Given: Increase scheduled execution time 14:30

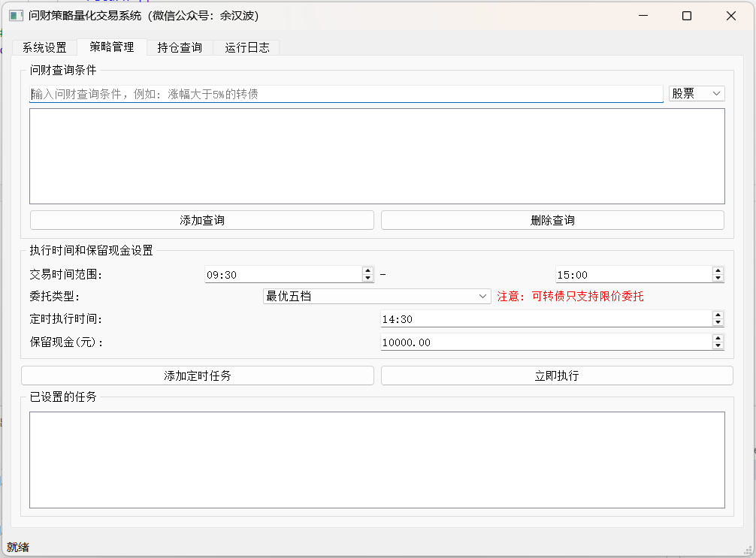Looking at the screenshot, I should [x=718, y=315].
